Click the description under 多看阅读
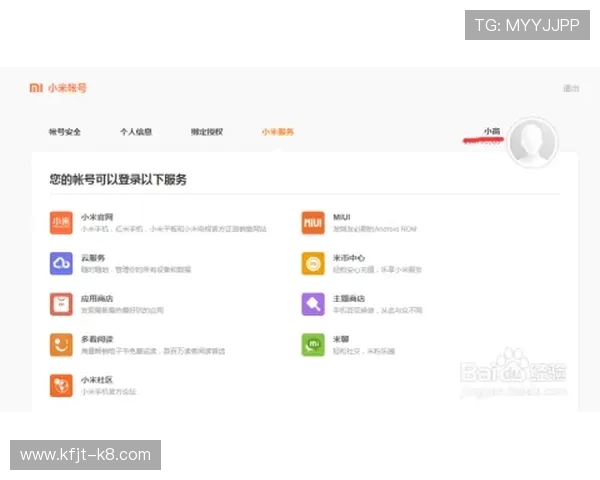 153,351
